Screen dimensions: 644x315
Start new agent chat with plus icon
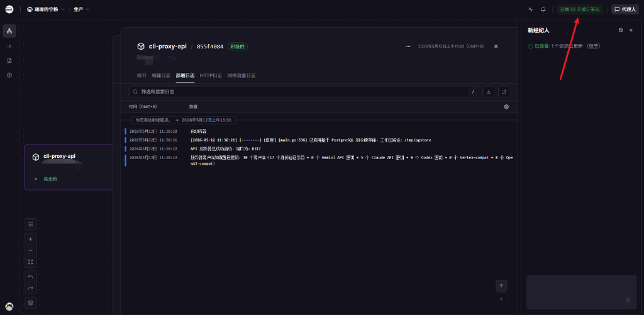(631, 30)
